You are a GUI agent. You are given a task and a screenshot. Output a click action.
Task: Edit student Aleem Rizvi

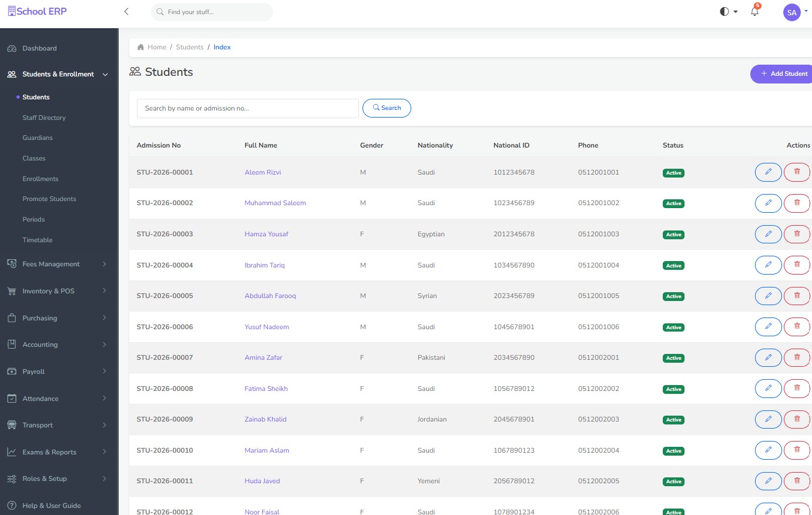(768, 172)
